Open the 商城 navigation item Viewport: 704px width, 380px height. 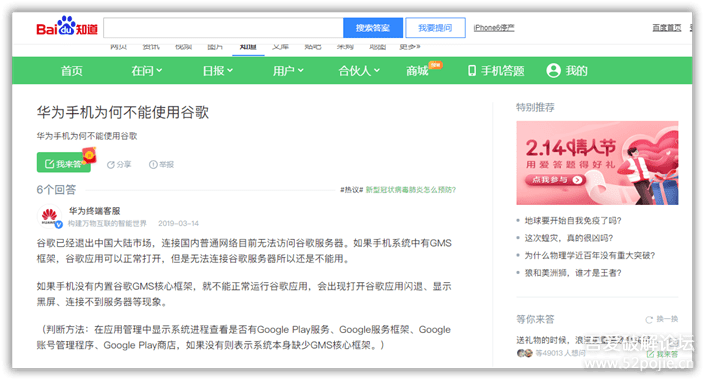(417, 71)
